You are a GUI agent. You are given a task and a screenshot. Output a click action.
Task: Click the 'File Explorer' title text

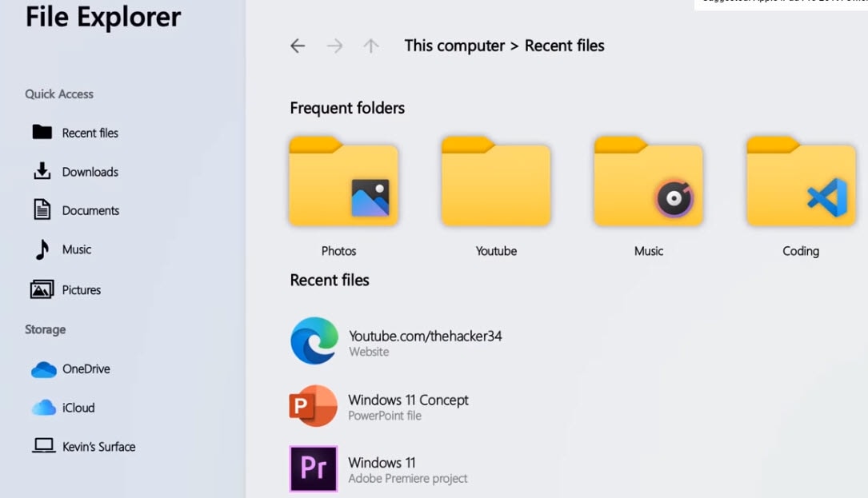[x=103, y=17]
